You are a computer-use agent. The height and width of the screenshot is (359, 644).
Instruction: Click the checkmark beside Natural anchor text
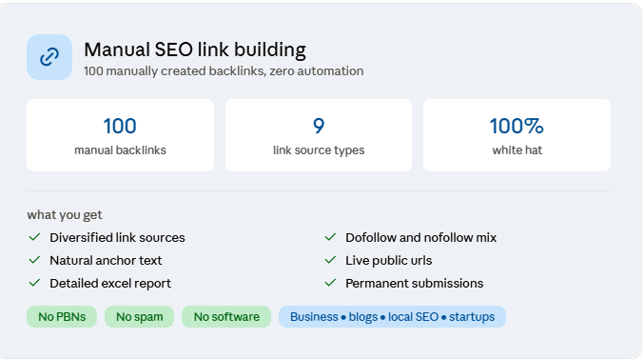click(34, 260)
